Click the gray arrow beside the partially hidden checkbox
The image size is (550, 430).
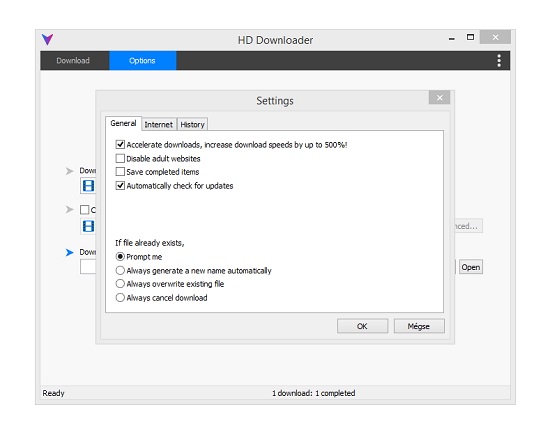(69, 209)
